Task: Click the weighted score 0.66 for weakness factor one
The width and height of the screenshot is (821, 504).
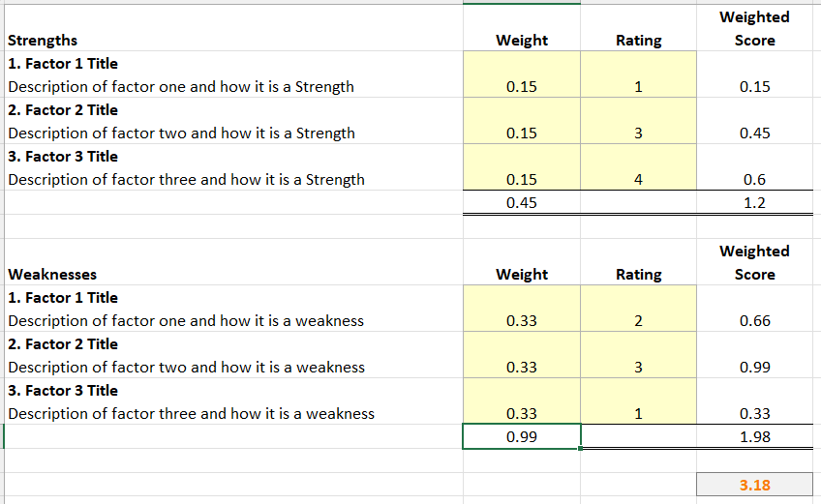Action: [754, 321]
